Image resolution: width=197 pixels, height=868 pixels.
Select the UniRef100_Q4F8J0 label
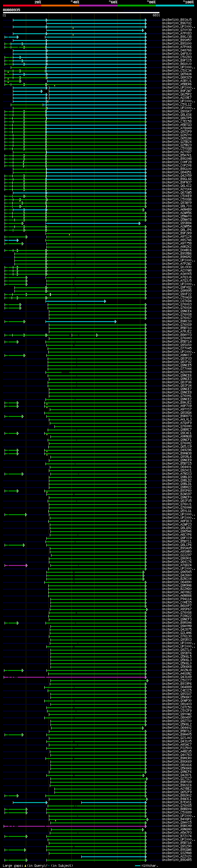177,54
